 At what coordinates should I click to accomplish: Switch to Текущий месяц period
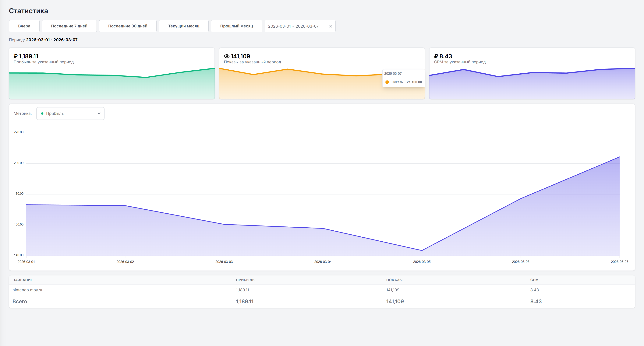pos(183,26)
